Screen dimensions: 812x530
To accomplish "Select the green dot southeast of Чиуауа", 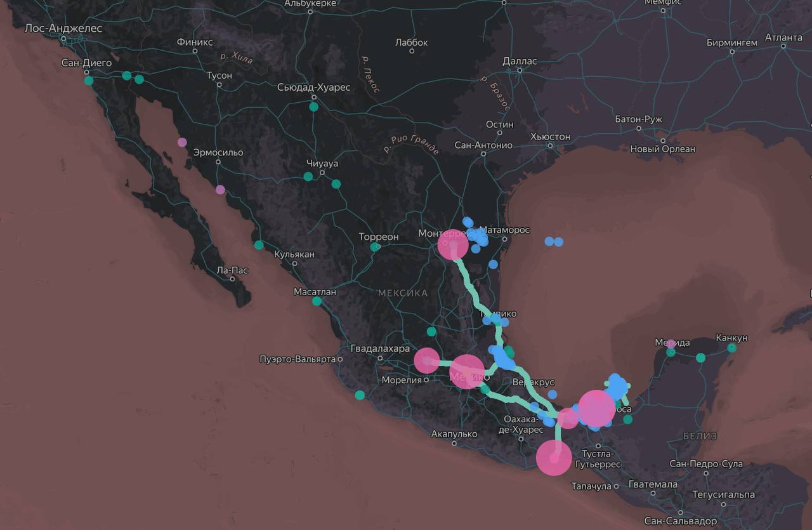I will click(336, 184).
